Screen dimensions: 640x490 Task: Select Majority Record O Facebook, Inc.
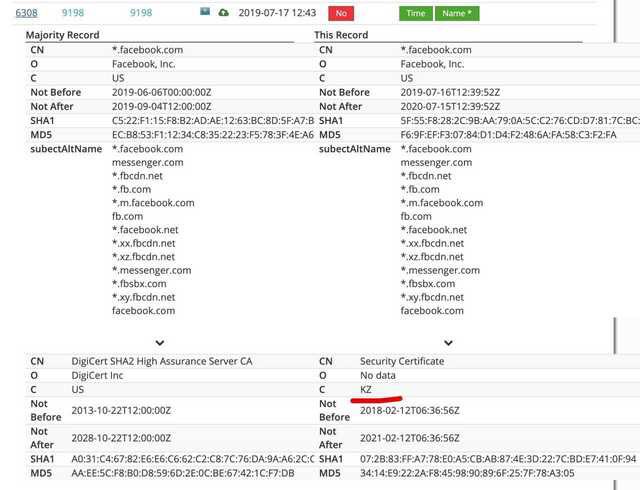pos(144,64)
